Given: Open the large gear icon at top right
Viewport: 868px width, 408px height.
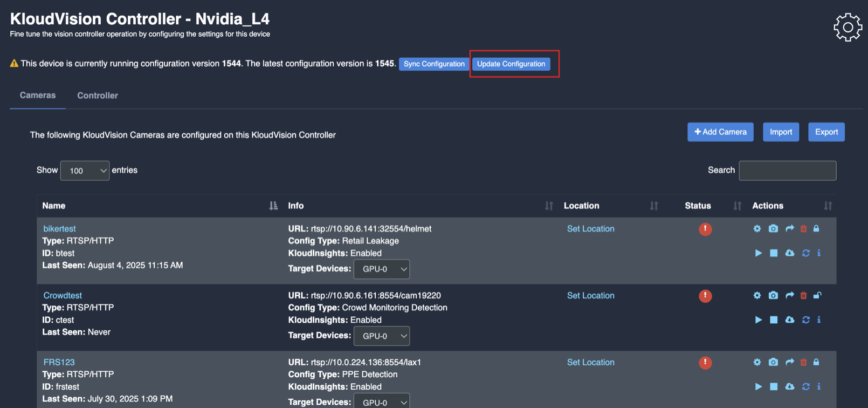Looking at the screenshot, I should [848, 27].
